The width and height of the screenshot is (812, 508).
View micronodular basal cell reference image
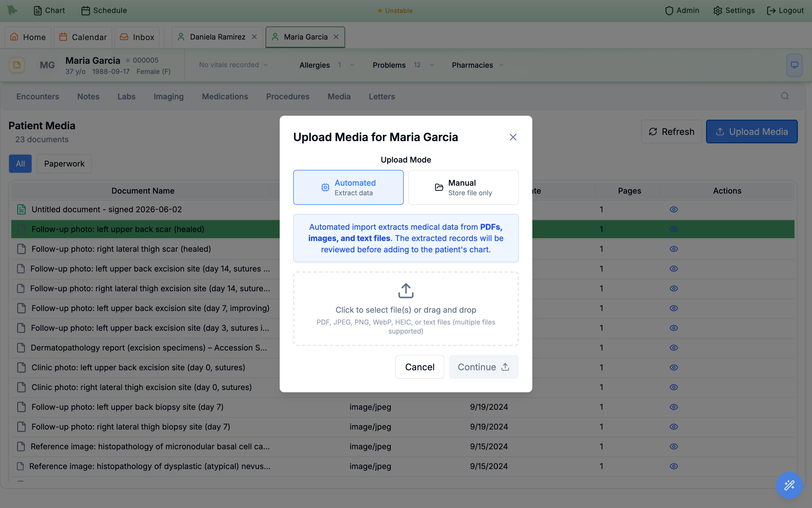[674, 446]
